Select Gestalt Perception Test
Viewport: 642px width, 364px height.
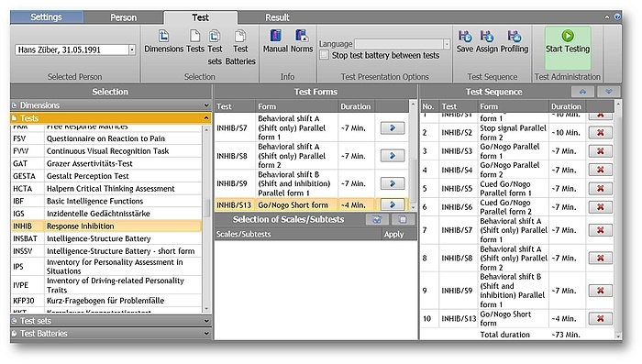coord(106,176)
